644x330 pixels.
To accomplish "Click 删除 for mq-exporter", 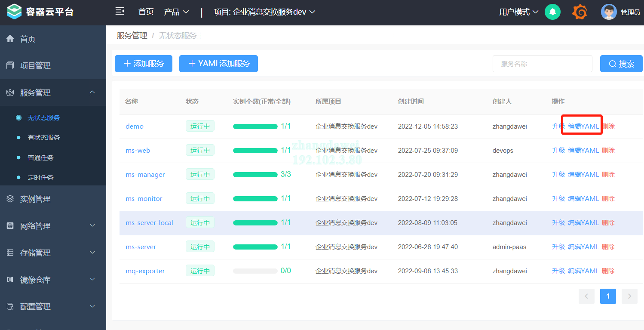I will pos(608,271).
